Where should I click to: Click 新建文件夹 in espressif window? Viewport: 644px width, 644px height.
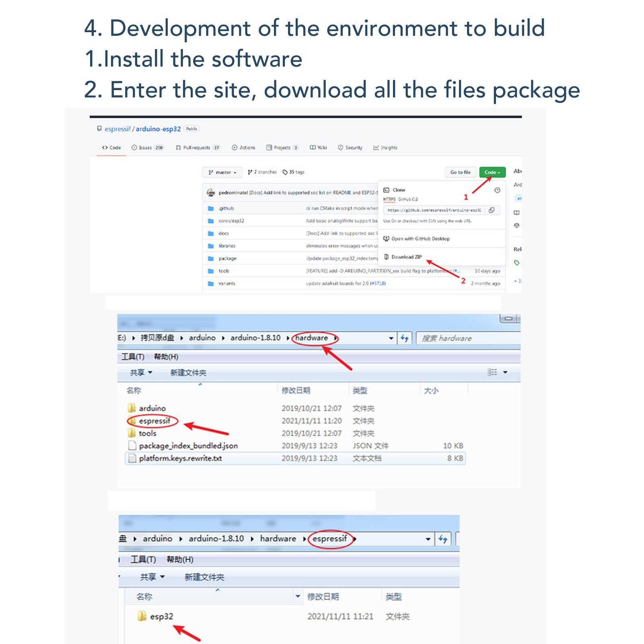[x=204, y=577]
